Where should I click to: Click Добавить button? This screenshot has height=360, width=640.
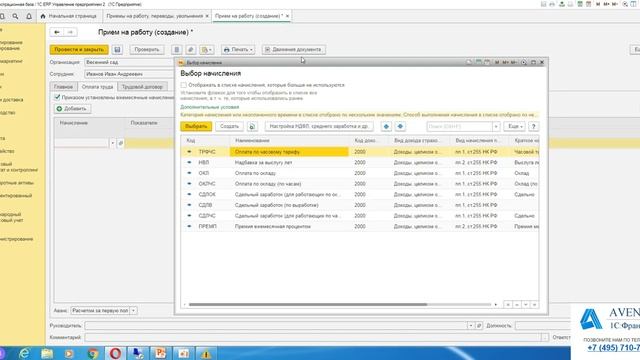coord(72,109)
